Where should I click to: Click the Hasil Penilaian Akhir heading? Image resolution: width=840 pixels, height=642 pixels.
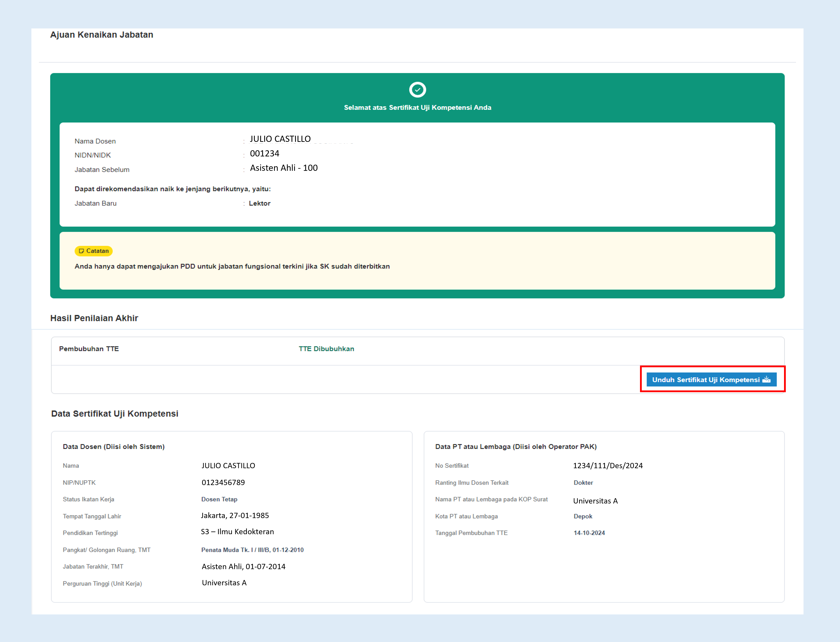[x=94, y=318]
